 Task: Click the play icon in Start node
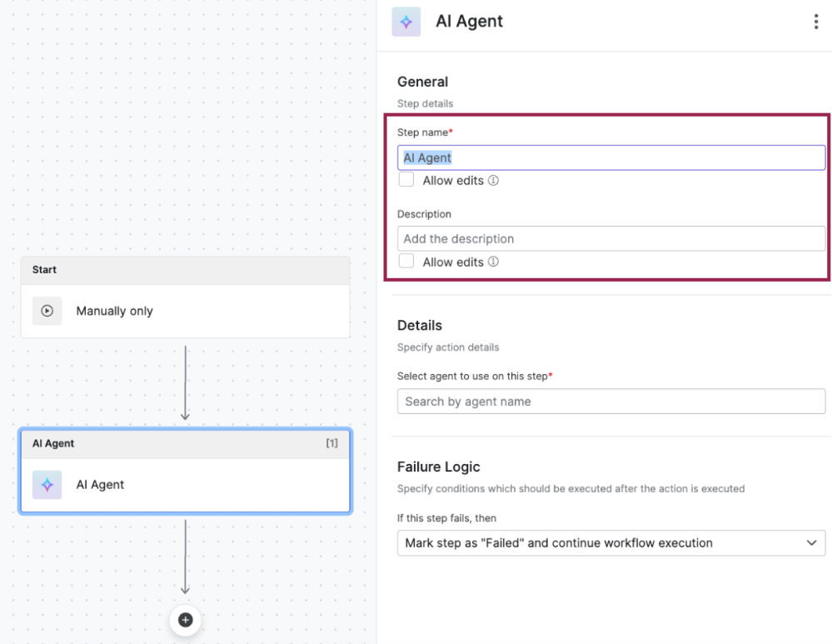[47, 311]
